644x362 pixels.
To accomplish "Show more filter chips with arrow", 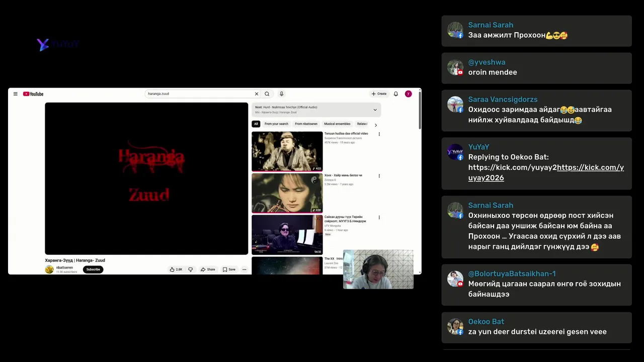I will [x=375, y=125].
